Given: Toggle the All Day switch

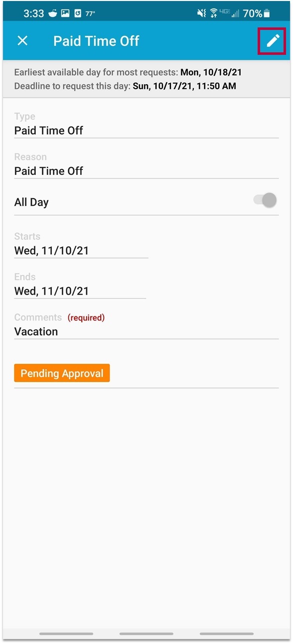Looking at the screenshot, I should click(x=265, y=200).
